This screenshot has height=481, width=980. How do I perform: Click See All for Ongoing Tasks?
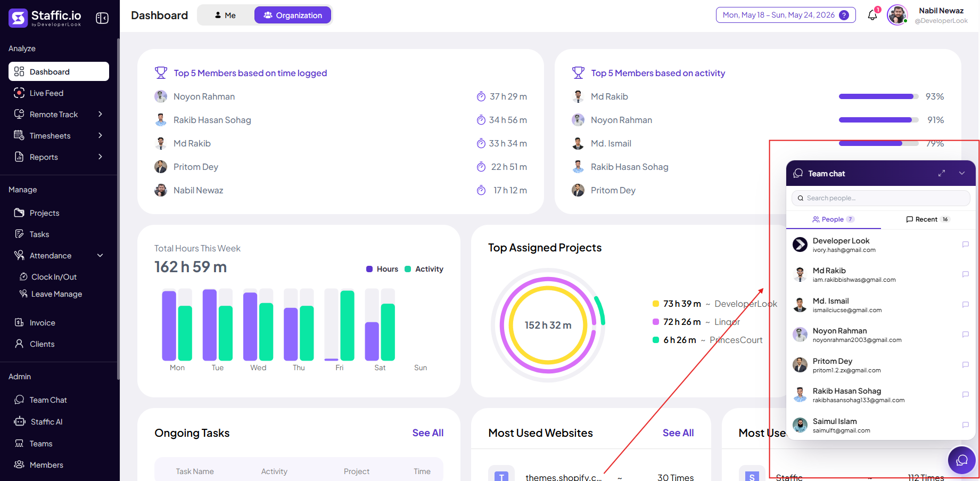(x=427, y=433)
